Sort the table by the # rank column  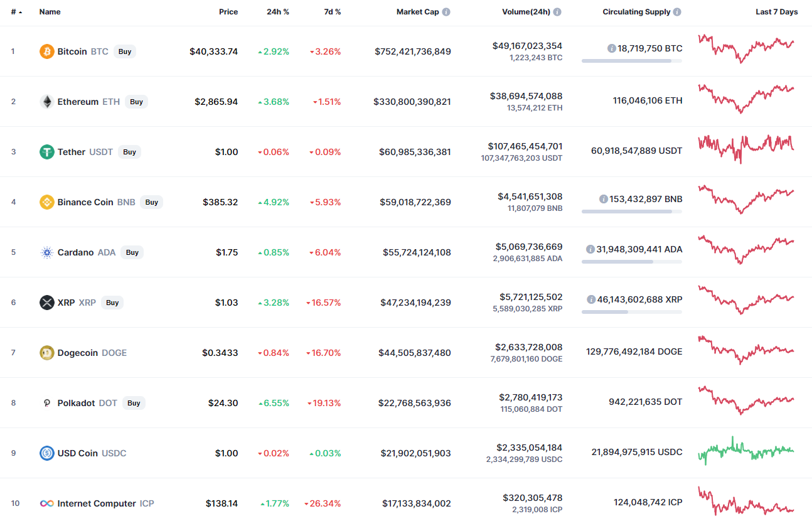tap(16, 12)
